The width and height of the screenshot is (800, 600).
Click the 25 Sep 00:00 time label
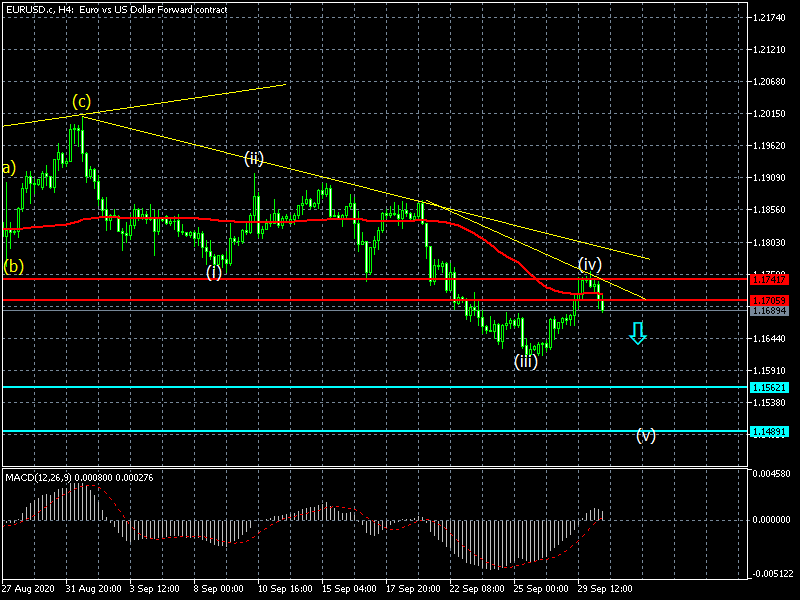click(541, 589)
